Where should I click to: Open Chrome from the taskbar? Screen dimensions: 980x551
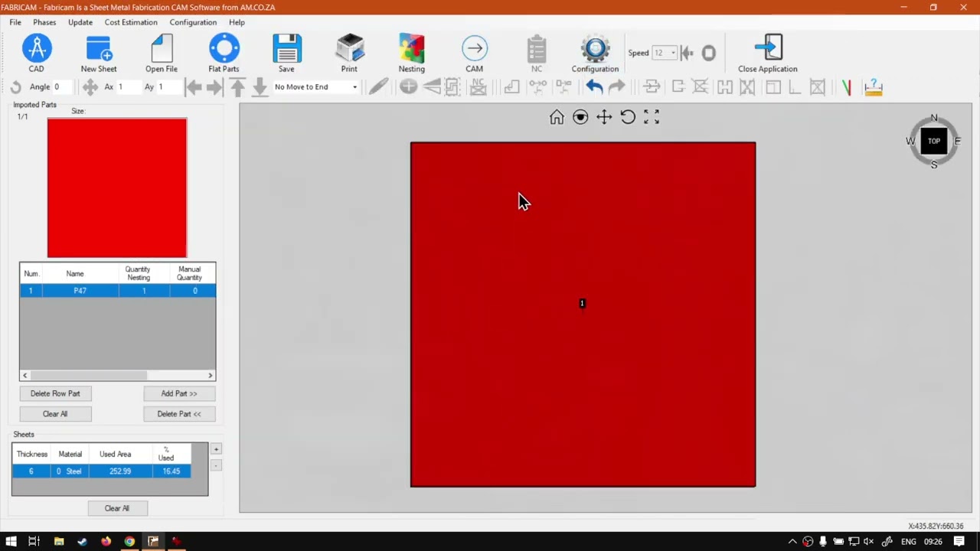(x=129, y=542)
